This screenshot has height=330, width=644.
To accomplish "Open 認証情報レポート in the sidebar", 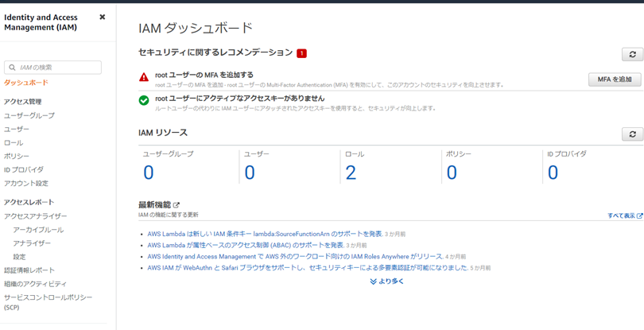I will (x=29, y=270).
